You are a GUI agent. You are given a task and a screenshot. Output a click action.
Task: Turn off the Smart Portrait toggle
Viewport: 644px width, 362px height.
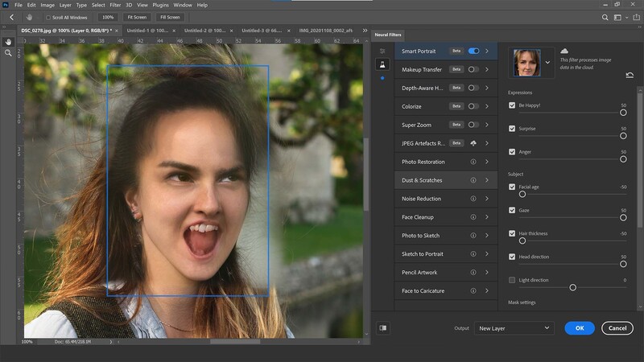point(473,51)
